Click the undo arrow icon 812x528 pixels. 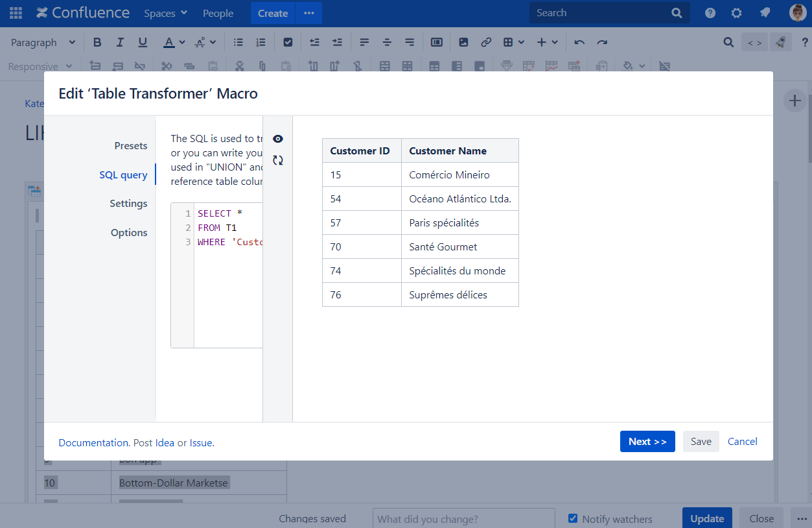tap(579, 43)
